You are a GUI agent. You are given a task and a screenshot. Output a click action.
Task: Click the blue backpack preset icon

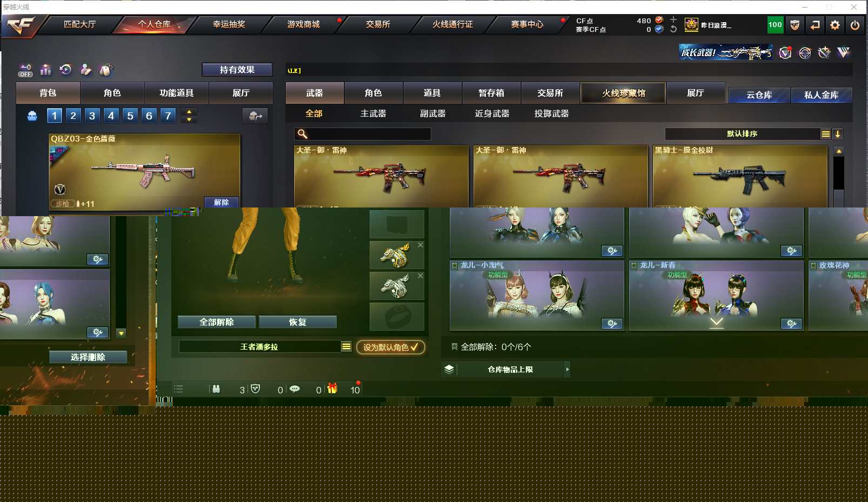click(x=32, y=116)
